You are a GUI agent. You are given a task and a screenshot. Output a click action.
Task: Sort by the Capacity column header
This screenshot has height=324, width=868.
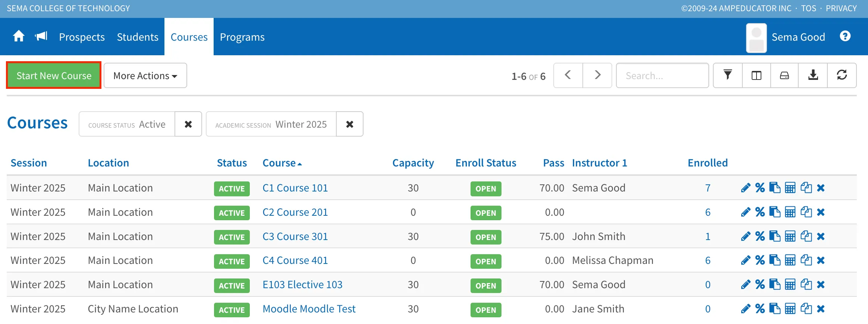(x=413, y=163)
